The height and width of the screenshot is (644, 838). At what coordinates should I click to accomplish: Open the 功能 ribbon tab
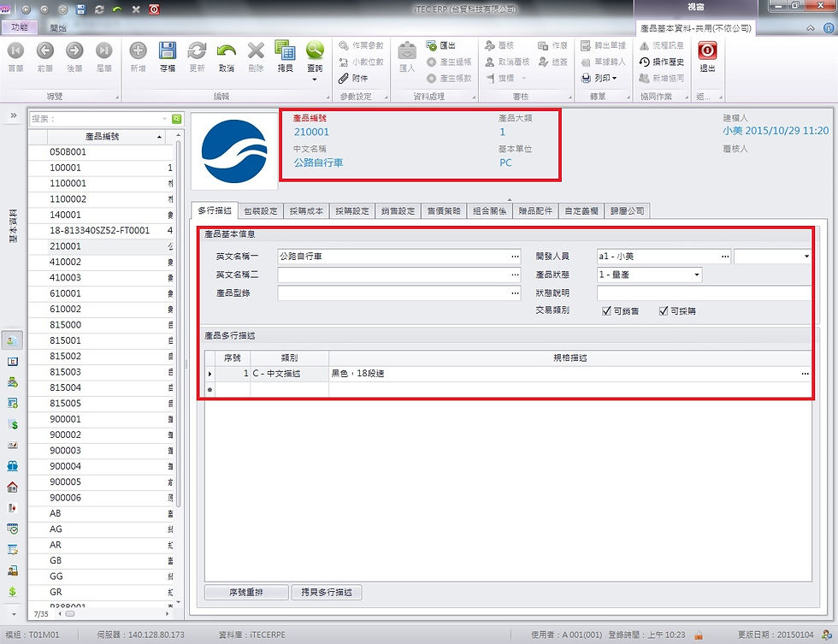[20, 27]
